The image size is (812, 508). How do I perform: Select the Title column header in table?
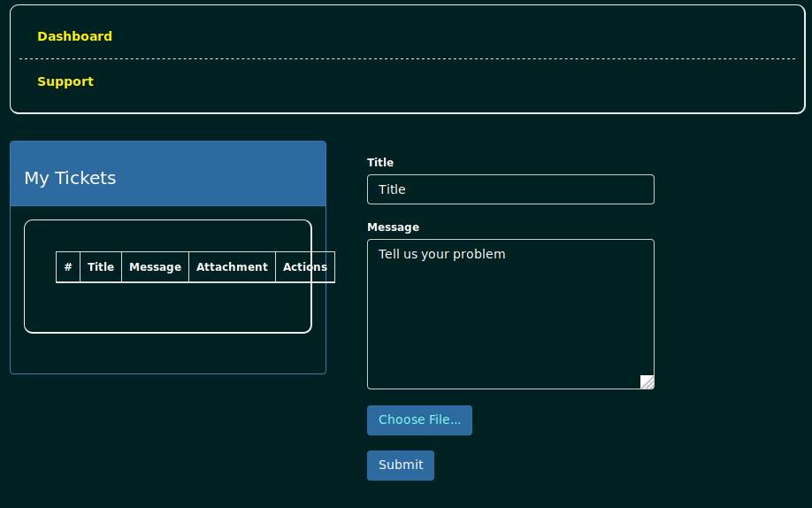(101, 267)
